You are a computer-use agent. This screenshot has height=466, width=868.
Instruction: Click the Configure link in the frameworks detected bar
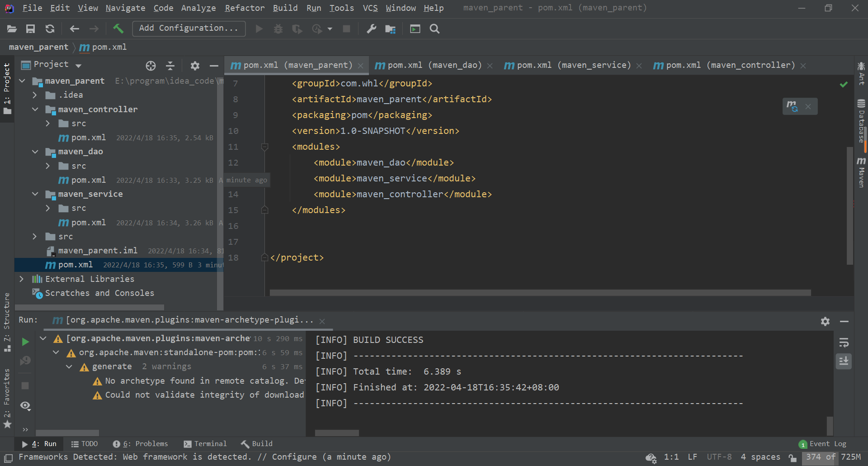(294, 457)
